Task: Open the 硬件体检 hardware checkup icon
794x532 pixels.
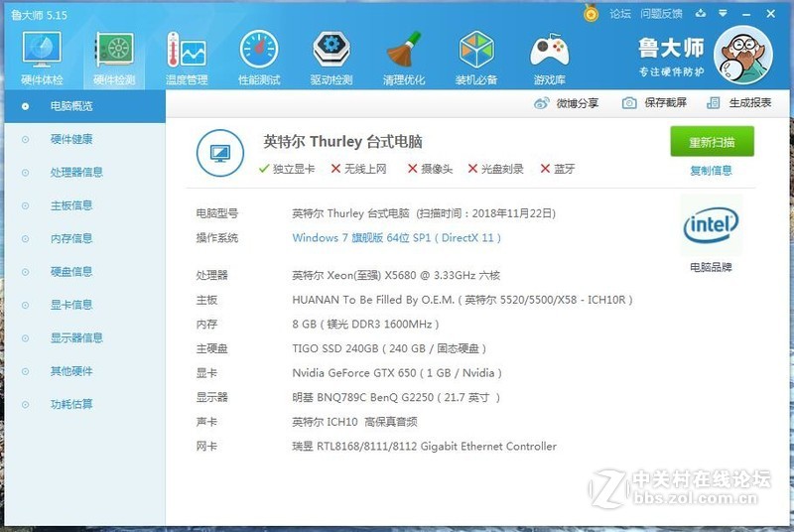Action: click(42, 59)
